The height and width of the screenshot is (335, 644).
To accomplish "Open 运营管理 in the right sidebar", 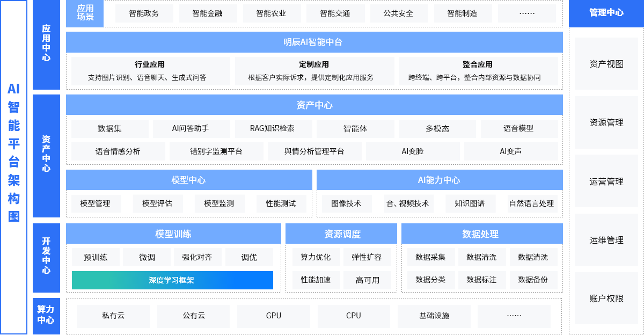I will [x=606, y=181].
